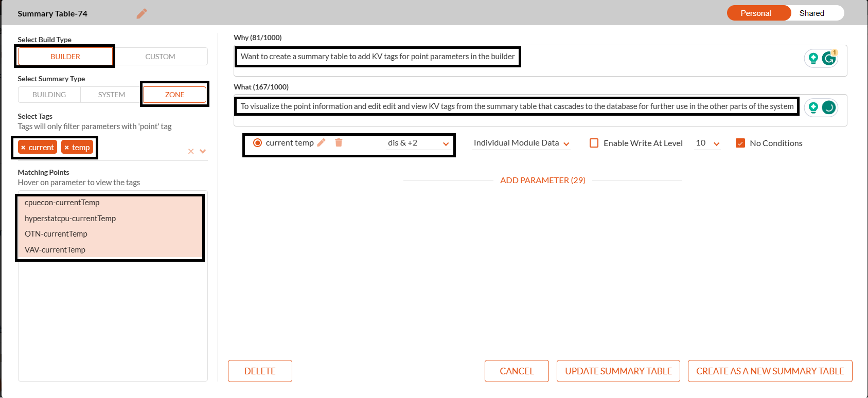The width and height of the screenshot is (868, 398).
Task: Select cpuecon-currentTemp matching point
Action: click(x=110, y=203)
